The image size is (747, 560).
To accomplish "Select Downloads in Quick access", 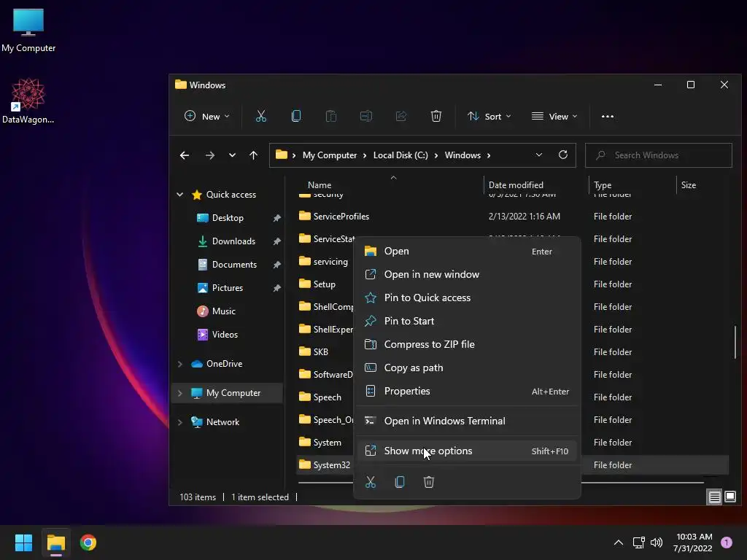I will click(233, 241).
